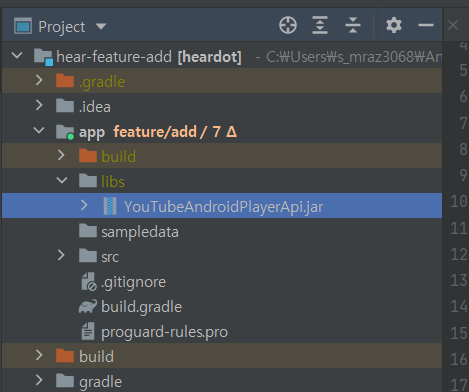Click the jar archive file icon
The image size is (469, 392).
[x=110, y=206]
